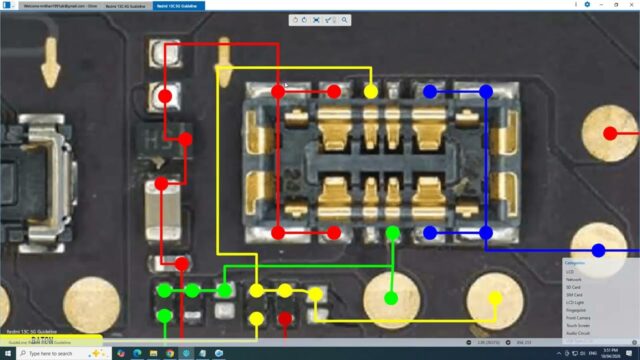640x360 pixels.
Task: Click the Type here to search box
Action: click(64, 353)
